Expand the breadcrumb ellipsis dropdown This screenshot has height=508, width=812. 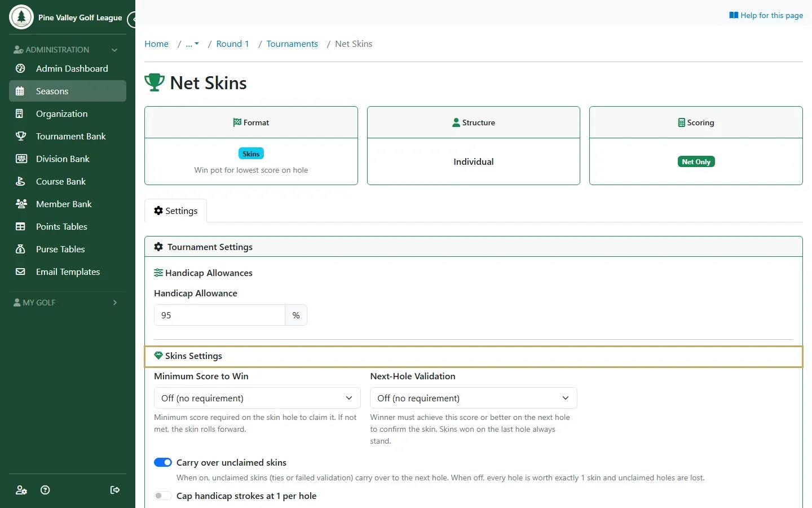point(192,44)
